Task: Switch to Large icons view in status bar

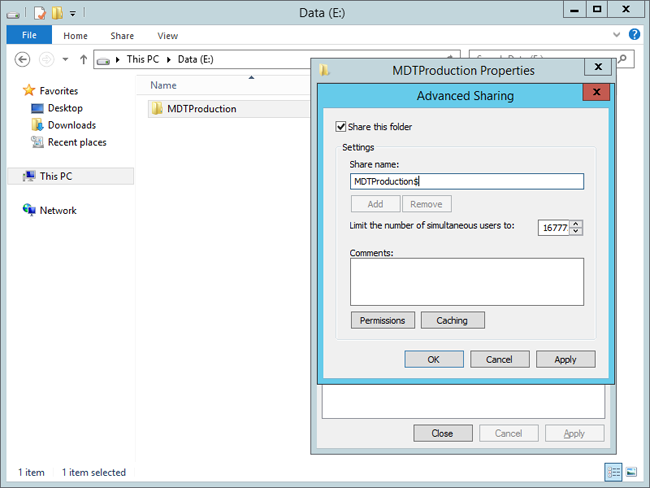Action: (631, 472)
